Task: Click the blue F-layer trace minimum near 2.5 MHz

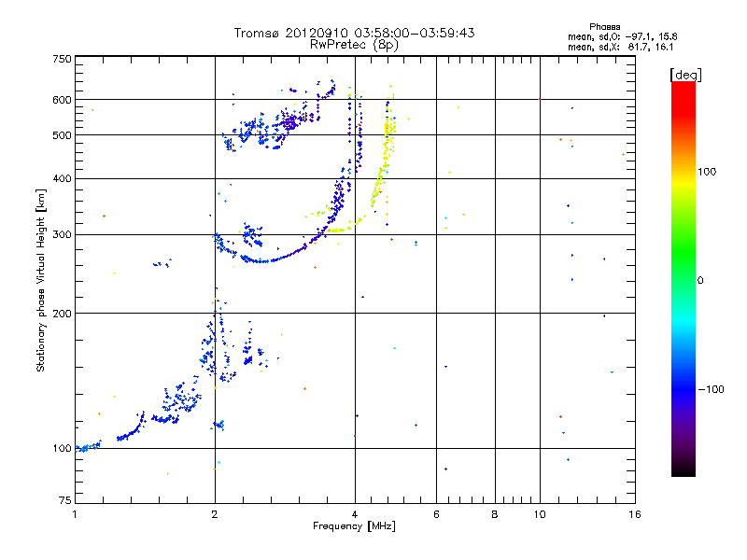Action: pos(261,261)
